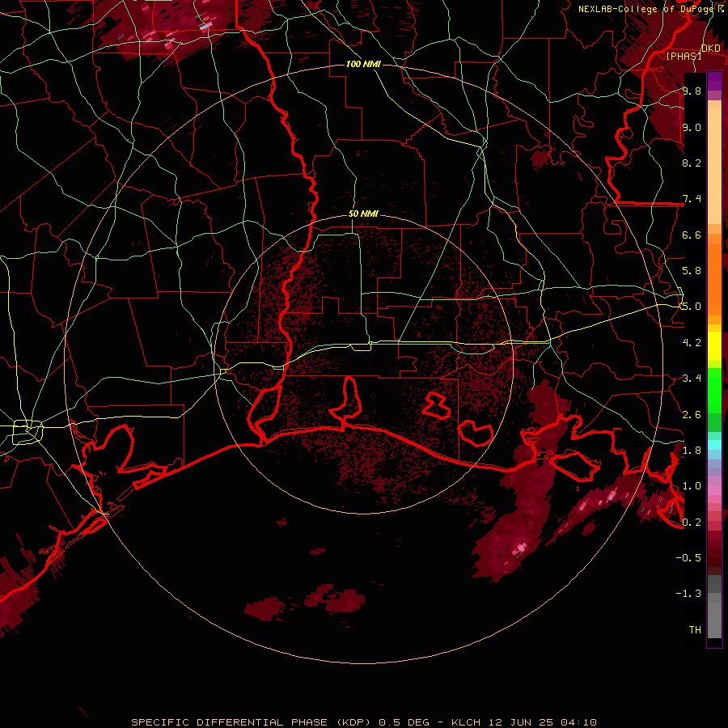The image size is (728, 728).
Task: Click the 1.8 value on the color scale
Action: (692, 450)
